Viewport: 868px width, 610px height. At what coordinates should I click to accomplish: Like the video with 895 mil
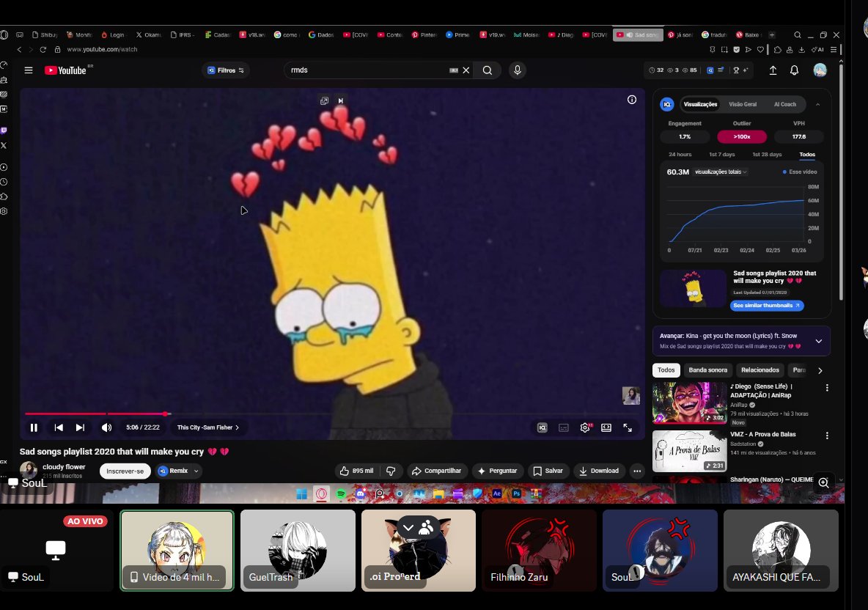356,471
